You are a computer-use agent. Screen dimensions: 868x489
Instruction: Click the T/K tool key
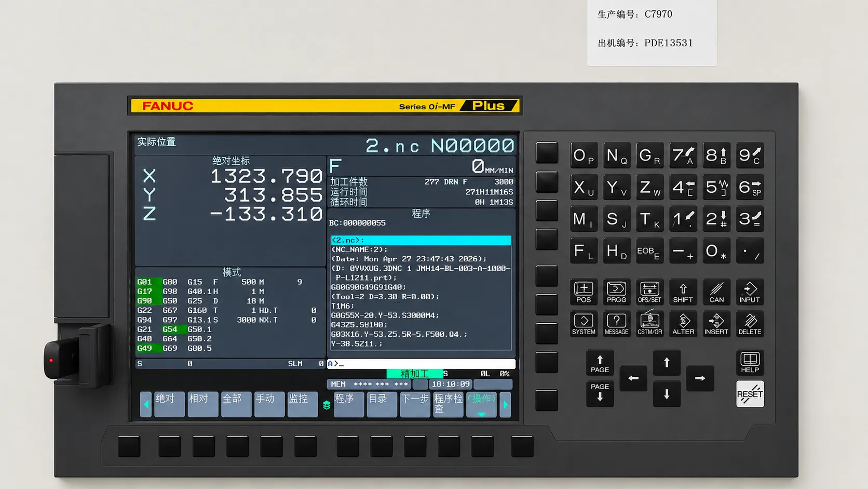pyautogui.click(x=650, y=219)
